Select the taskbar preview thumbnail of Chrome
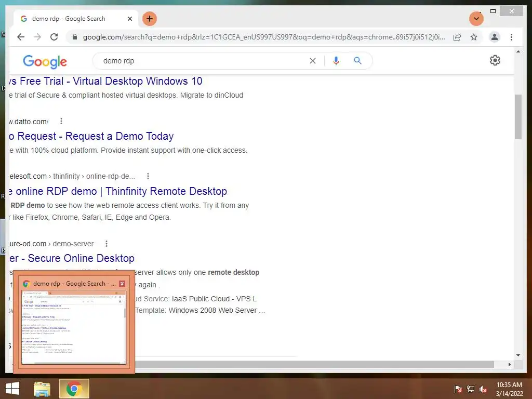 74,327
